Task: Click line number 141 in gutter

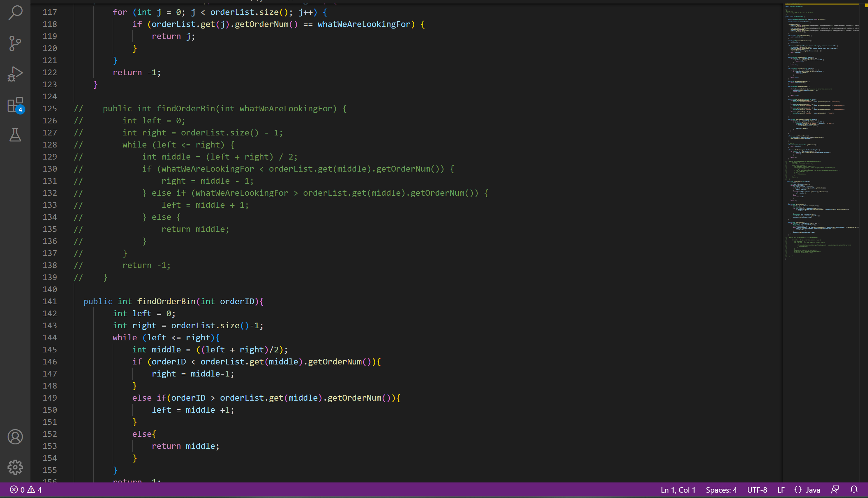Action: 50,301
